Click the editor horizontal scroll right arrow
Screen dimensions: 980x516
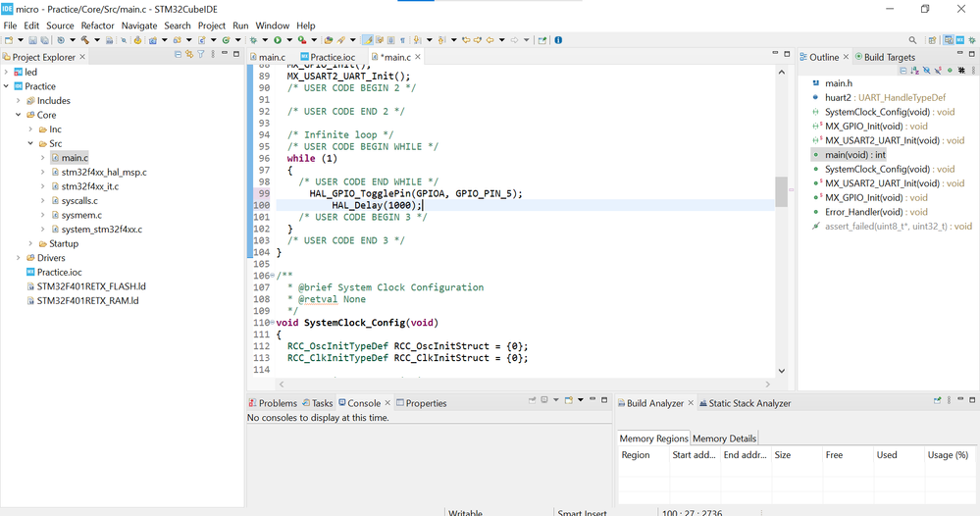pos(768,385)
